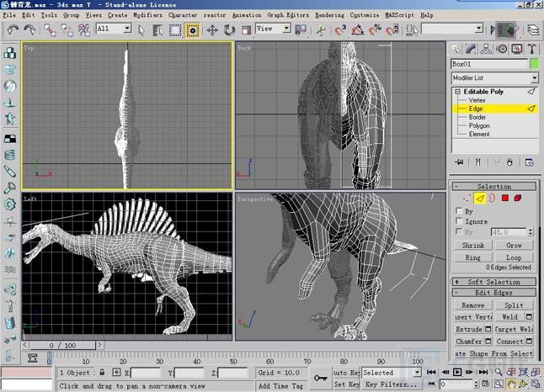This screenshot has height=392, width=544.
Task: Select Polygon red square sub-object icon
Action: click(x=505, y=198)
